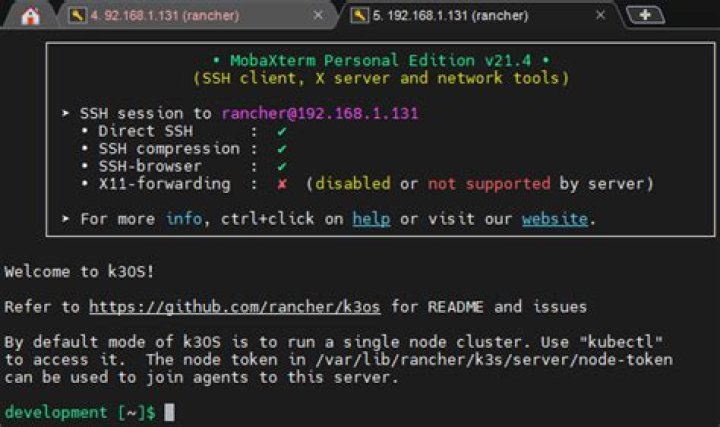Image resolution: width=720 pixels, height=427 pixels.
Task: Click the red X beside X11-forwarding
Action: click(282, 184)
